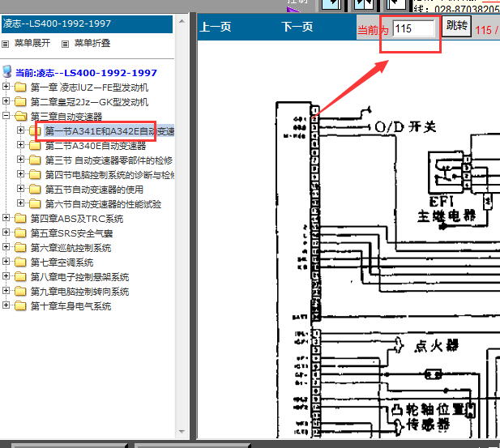This screenshot has height=448, width=500.
Task: Click the folder icon of 第七章空调系统
Action: 20,262
